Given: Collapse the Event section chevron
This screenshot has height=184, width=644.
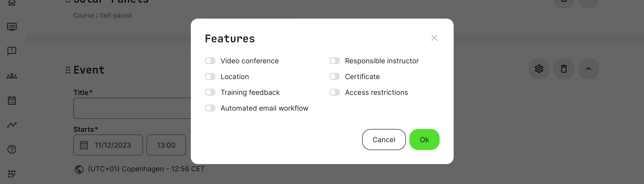Looking at the screenshot, I should coord(589,69).
